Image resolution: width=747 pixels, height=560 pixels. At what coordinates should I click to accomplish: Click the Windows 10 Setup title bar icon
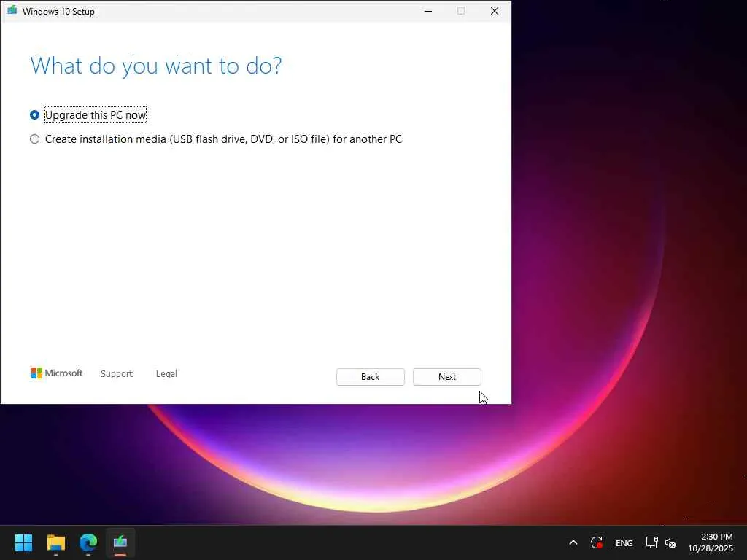[x=12, y=10]
